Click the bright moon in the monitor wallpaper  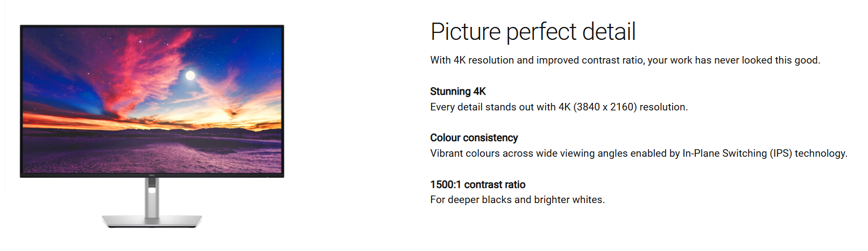(190, 75)
